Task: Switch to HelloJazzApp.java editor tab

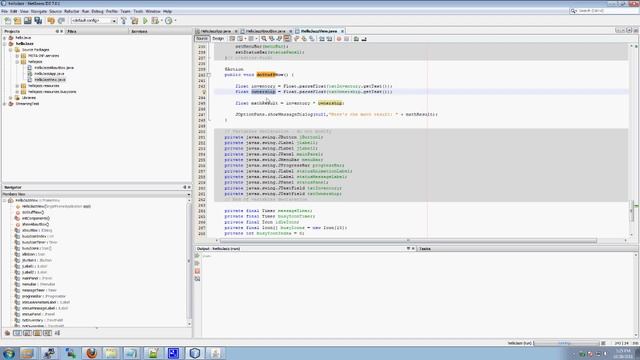Action: pyautogui.click(x=216, y=31)
